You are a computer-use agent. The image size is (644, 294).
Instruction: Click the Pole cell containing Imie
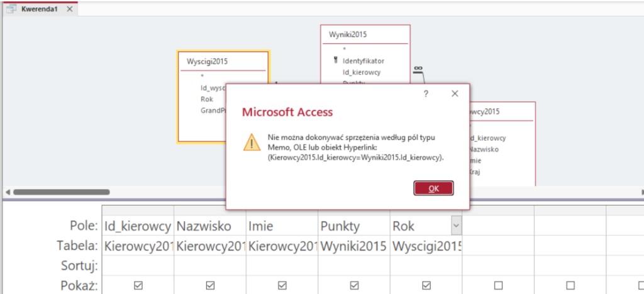[281, 226]
